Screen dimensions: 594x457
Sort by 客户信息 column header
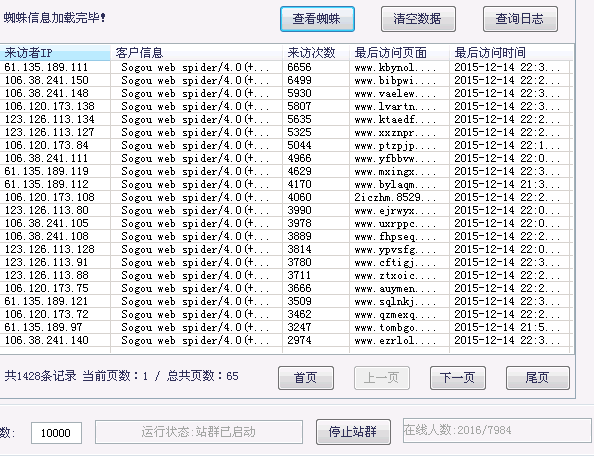[x=196, y=53]
